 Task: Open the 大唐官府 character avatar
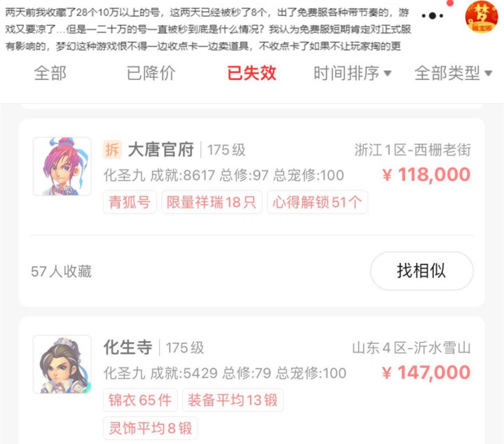coord(62,166)
